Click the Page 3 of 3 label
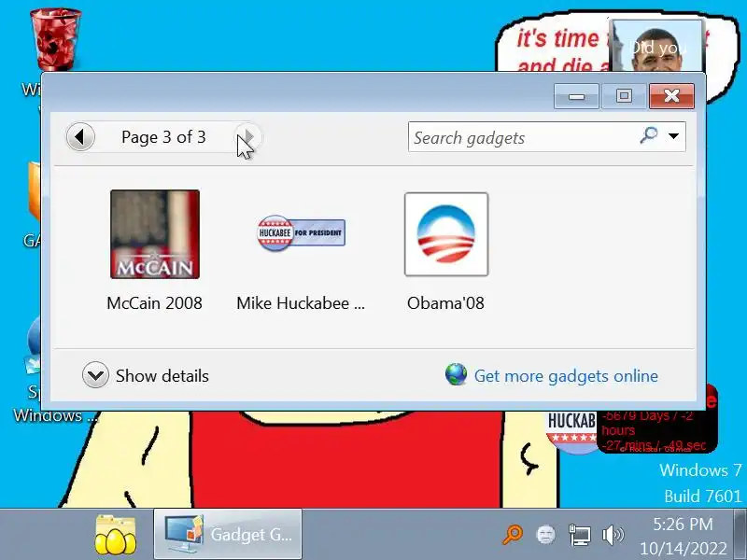The height and width of the screenshot is (560, 747). pos(163,137)
